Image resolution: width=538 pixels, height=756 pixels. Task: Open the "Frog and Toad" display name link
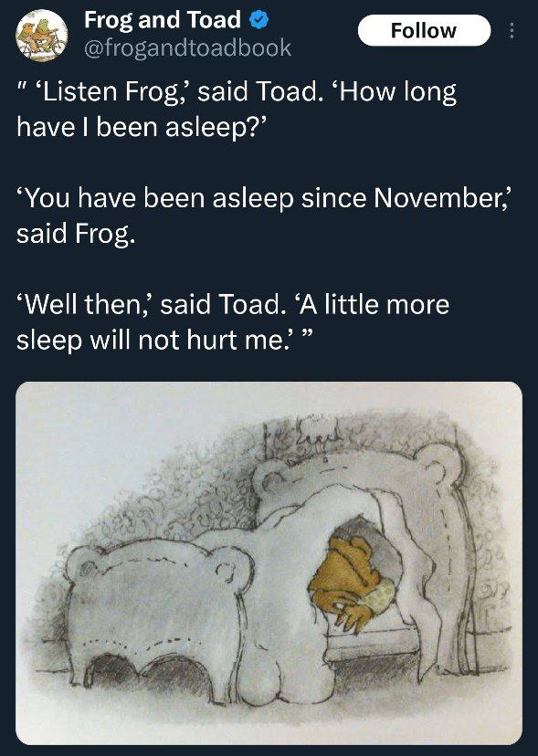[x=162, y=20]
